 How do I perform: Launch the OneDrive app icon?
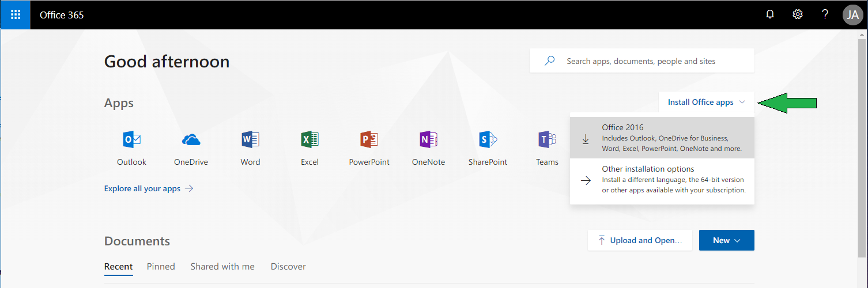click(191, 139)
